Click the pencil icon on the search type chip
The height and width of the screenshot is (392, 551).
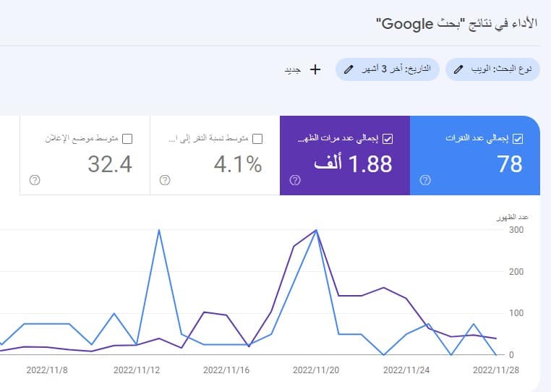point(459,69)
